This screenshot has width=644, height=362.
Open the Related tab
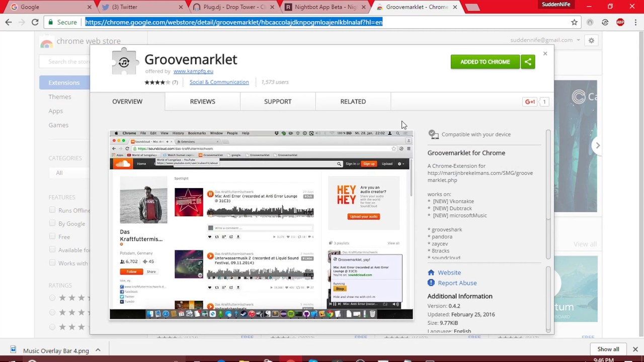[x=353, y=102]
